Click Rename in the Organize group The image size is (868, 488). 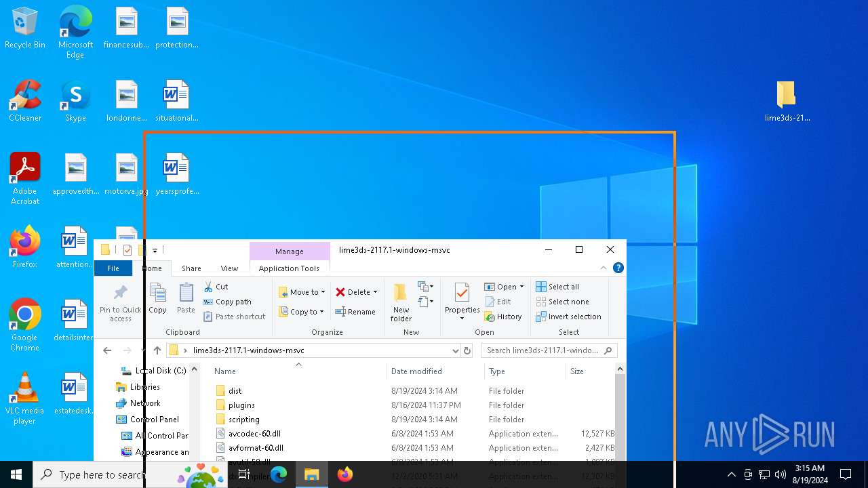click(x=355, y=312)
